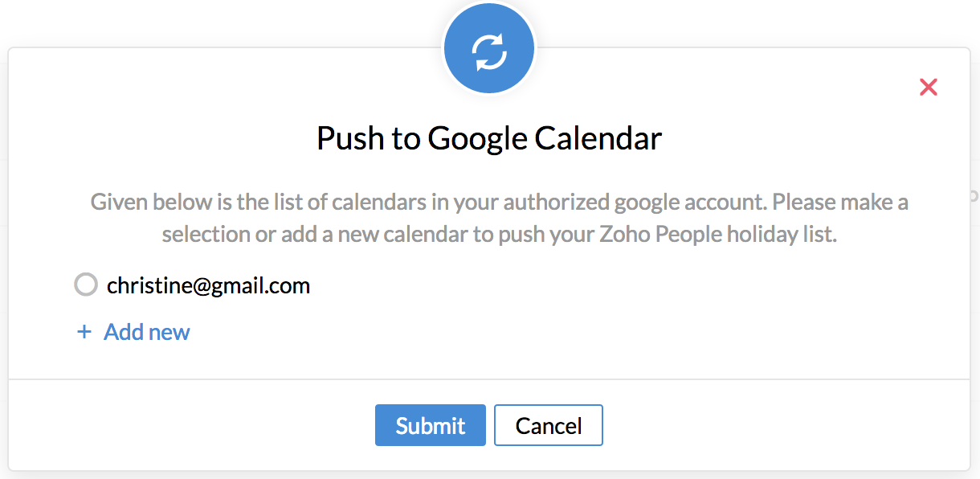Open the Add new calendar link
980x479 pixels.
[146, 332]
